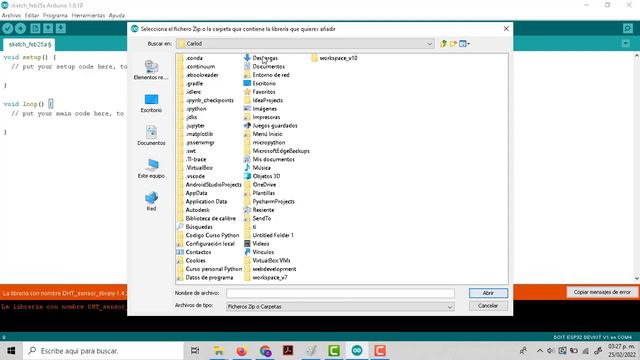This screenshot has height=360, width=640.
Task: Select the .conda folder
Action: point(190,58)
